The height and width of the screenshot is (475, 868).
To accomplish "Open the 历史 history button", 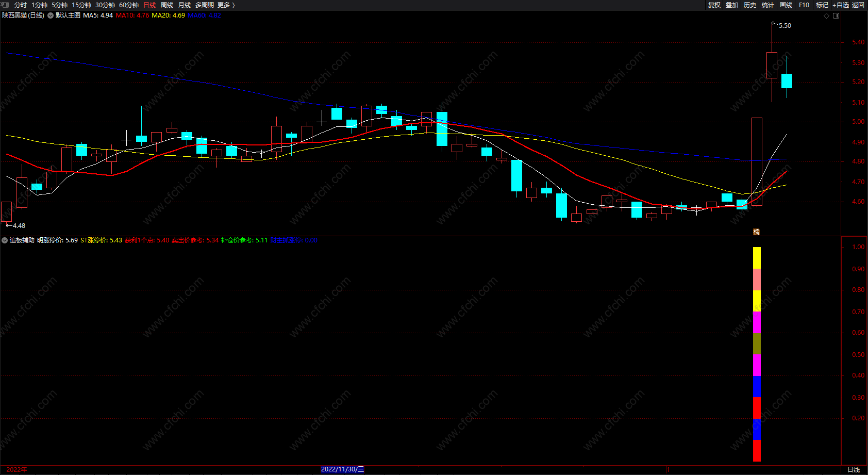I will coord(750,5).
